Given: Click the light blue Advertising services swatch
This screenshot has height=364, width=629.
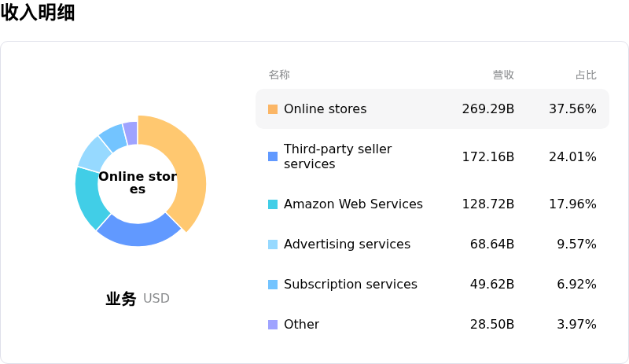Looking at the screenshot, I should pos(273,245).
